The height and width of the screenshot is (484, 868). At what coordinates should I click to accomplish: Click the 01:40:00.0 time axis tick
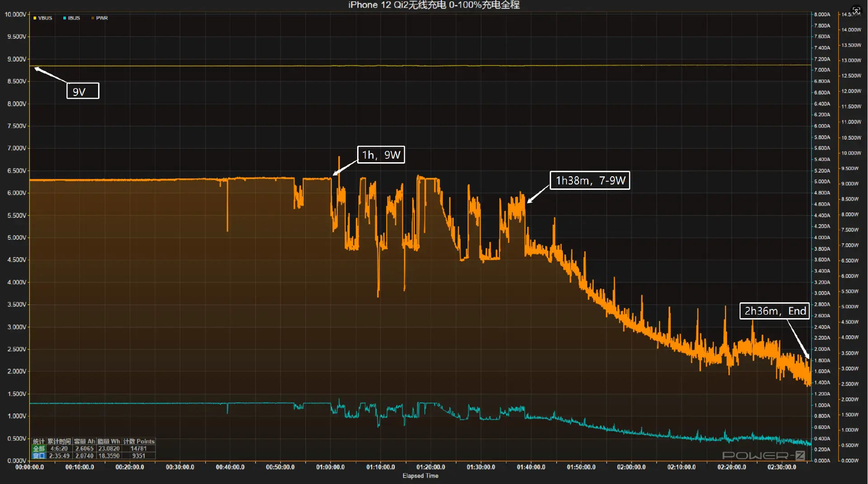[531, 467]
